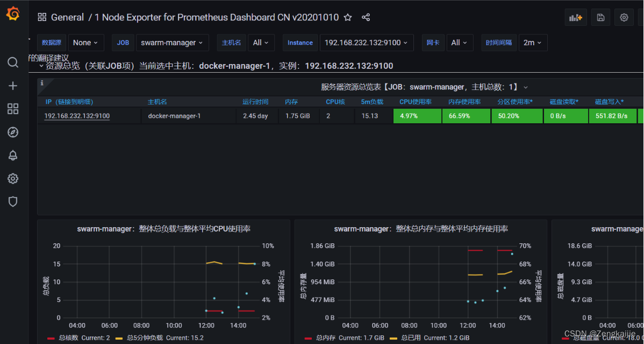Open the 服务器资源总览表 panel title menu

[424, 87]
